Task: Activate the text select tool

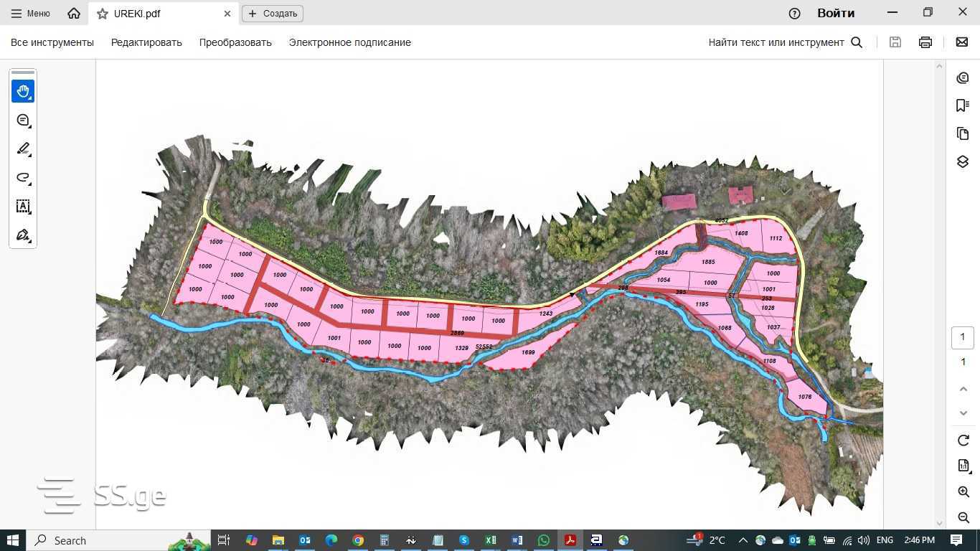Action: point(23,207)
